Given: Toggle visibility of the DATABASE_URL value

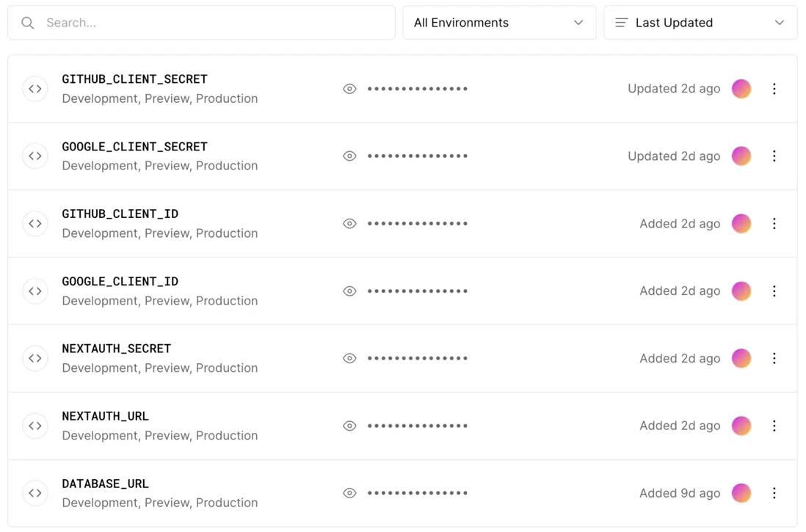Looking at the screenshot, I should 349,493.
